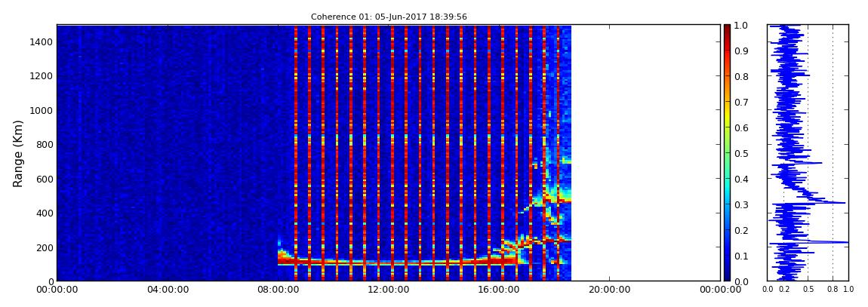Click the profile plot's 0.2 x-axis label
The width and height of the screenshot is (868, 307).
[x=784, y=290]
